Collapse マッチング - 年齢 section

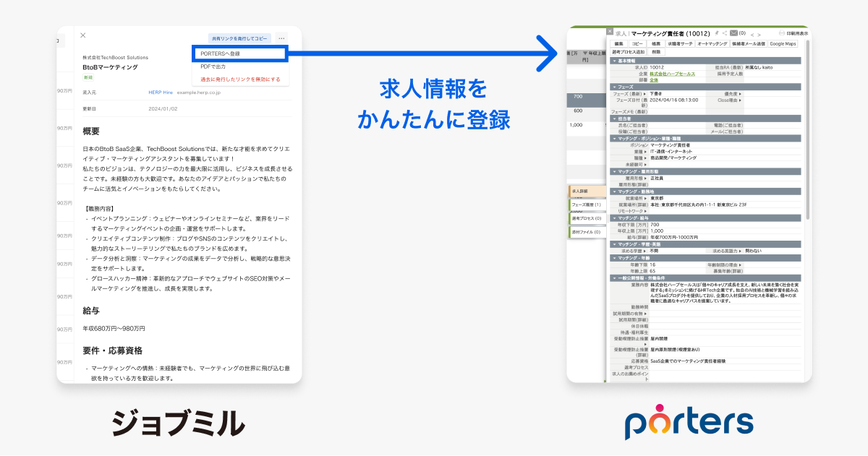(x=705, y=257)
